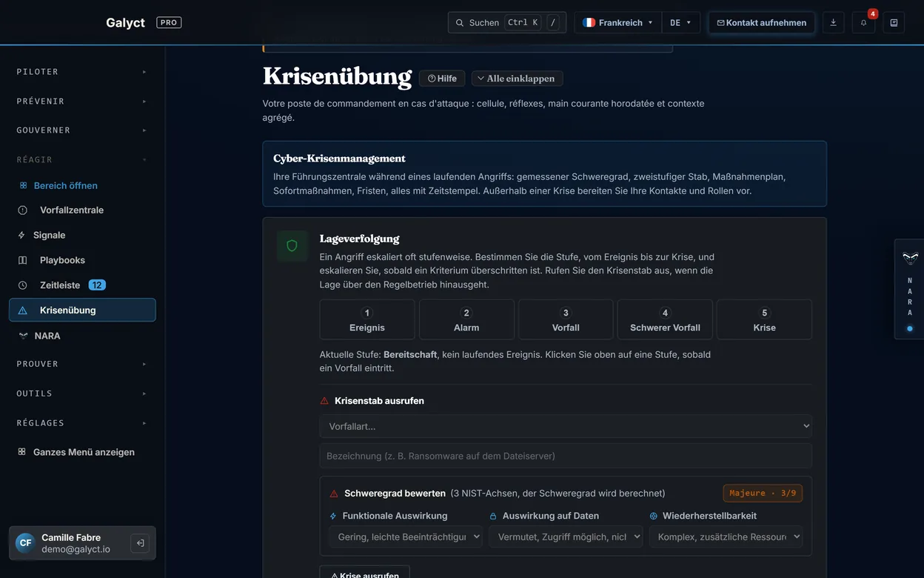Expand the GOUVERNER sidebar section
The width and height of the screenshot is (924, 578).
82,130
